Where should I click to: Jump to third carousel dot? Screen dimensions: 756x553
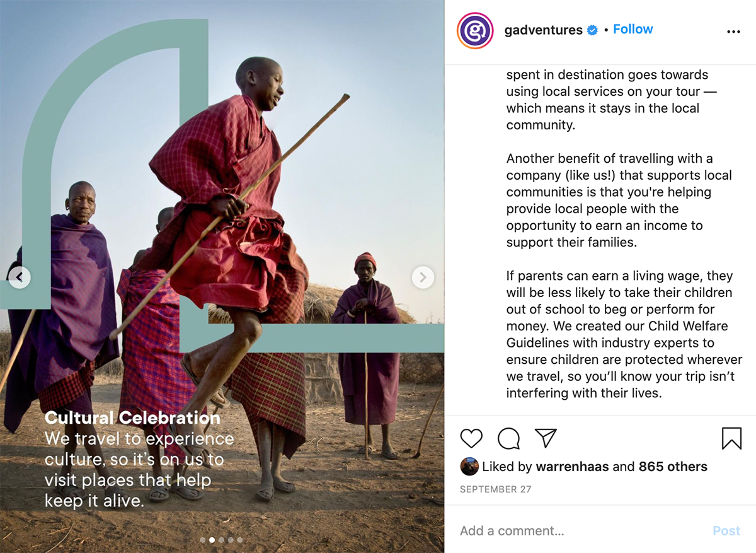221,540
